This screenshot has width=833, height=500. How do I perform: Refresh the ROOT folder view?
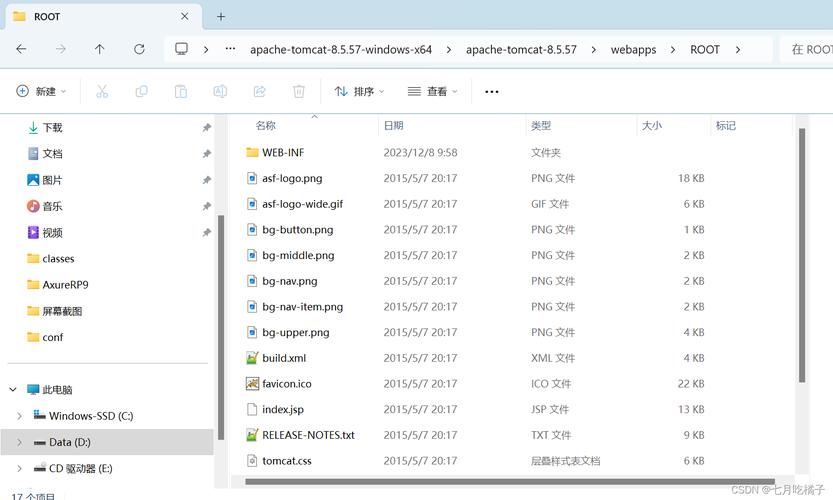139,49
